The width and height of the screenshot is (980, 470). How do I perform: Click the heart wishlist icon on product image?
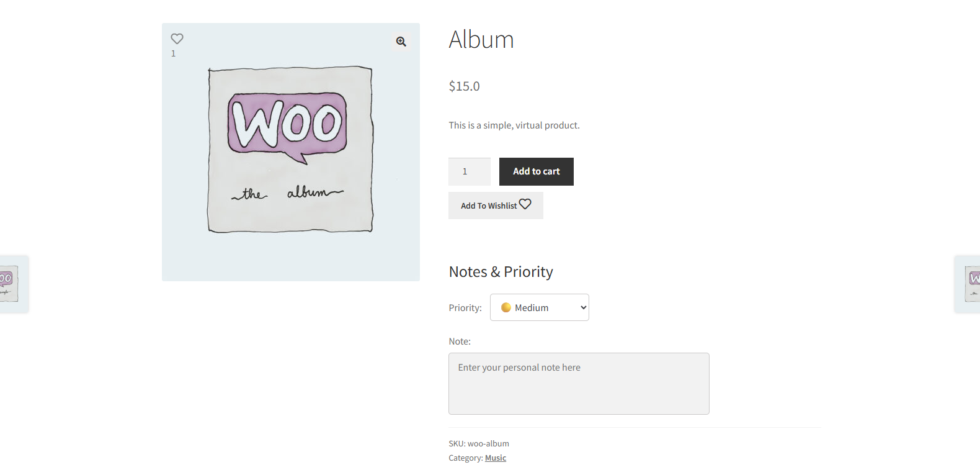(177, 38)
